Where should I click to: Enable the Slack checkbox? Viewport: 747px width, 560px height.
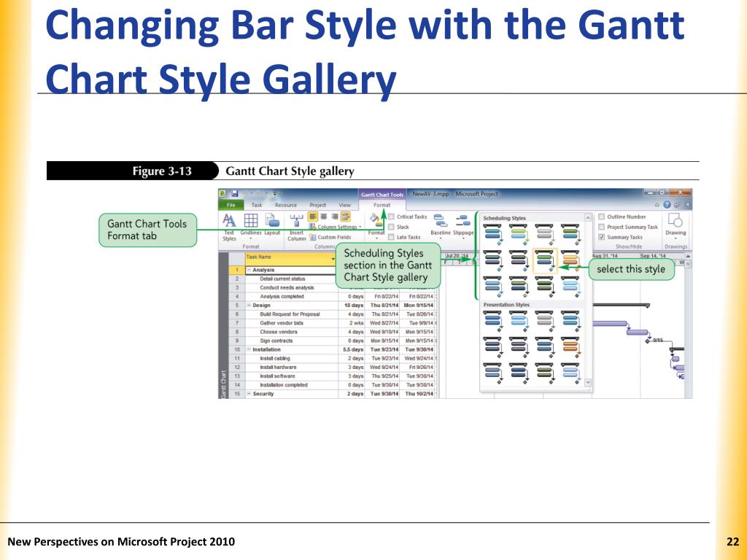[391, 227]
